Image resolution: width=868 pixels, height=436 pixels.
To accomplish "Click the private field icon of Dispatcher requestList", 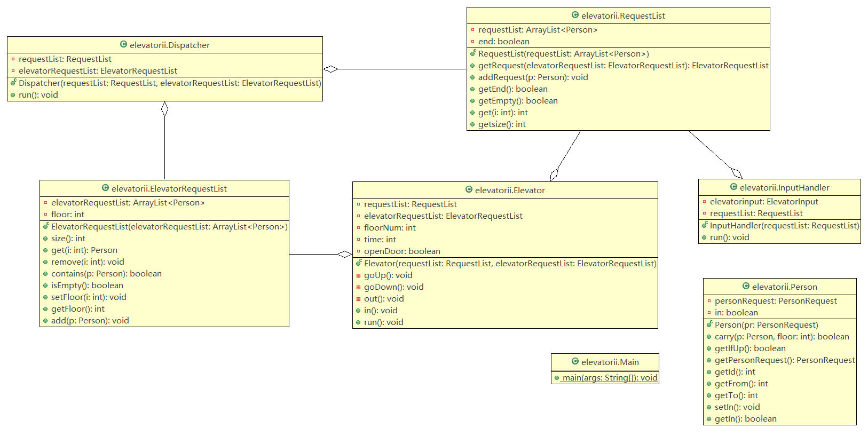I will tap(13, 59).
